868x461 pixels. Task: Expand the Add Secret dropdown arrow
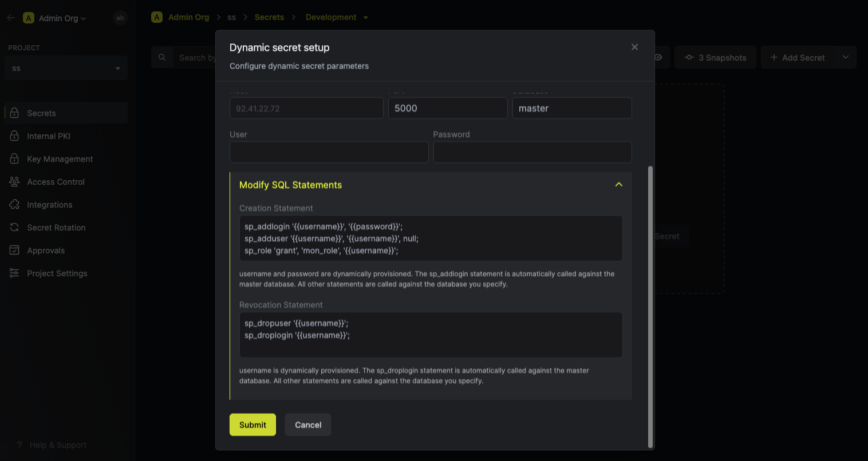click(x=846, y=57)
